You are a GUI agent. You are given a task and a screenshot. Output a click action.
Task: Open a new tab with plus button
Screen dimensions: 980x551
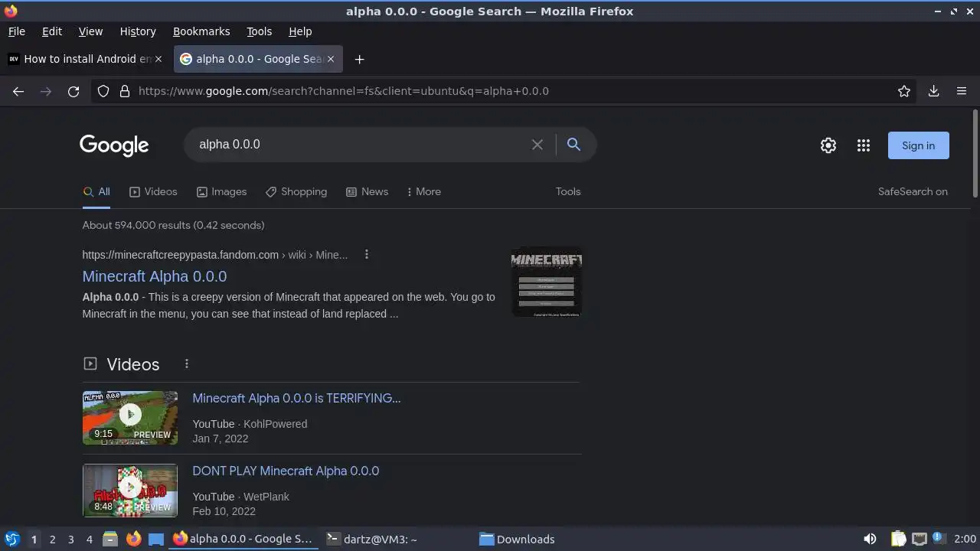click(x=359, y=59)
